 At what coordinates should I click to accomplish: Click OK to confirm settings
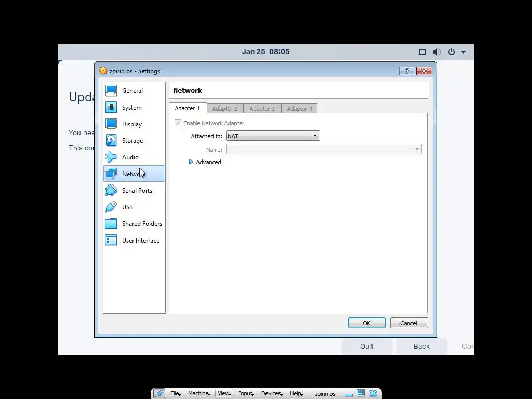[367, 323]
